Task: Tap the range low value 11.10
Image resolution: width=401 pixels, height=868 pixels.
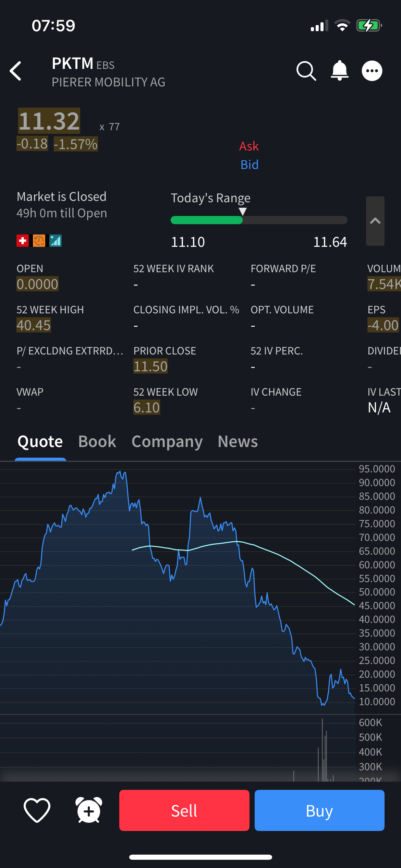Action: [188, 242]
